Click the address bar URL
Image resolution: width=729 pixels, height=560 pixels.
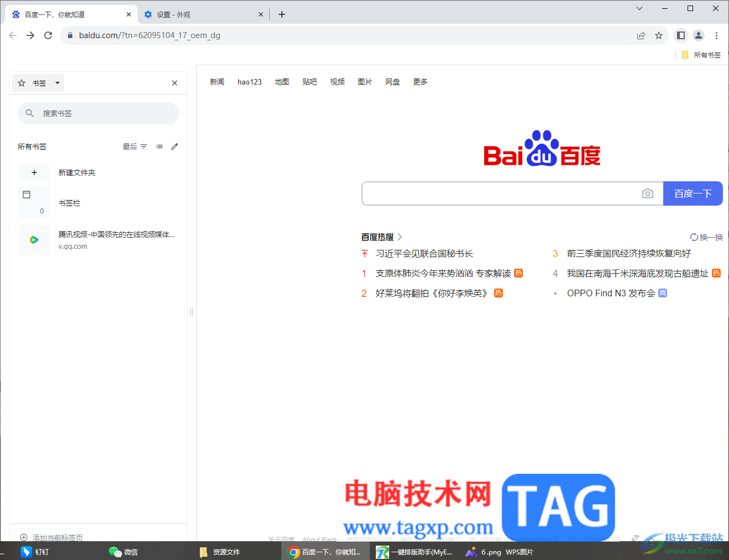click(150, 35)
